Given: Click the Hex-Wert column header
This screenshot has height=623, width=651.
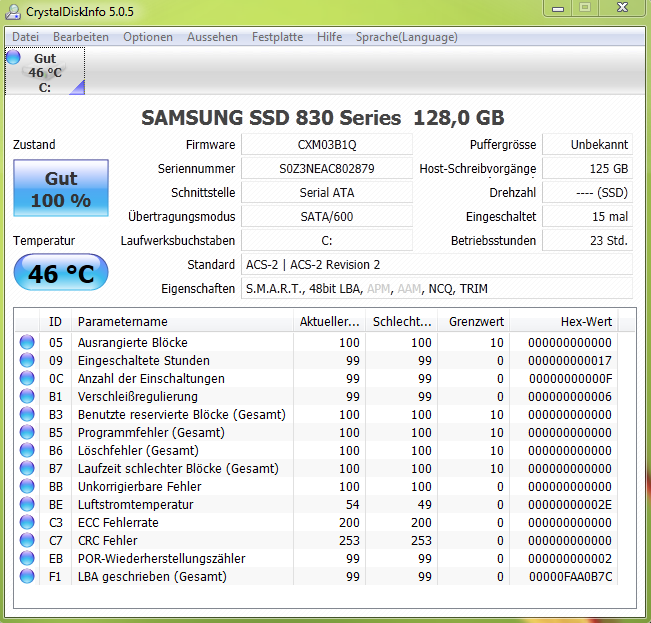Looking at the screenshot, I should pyautogui.click(x=564, y=321).
